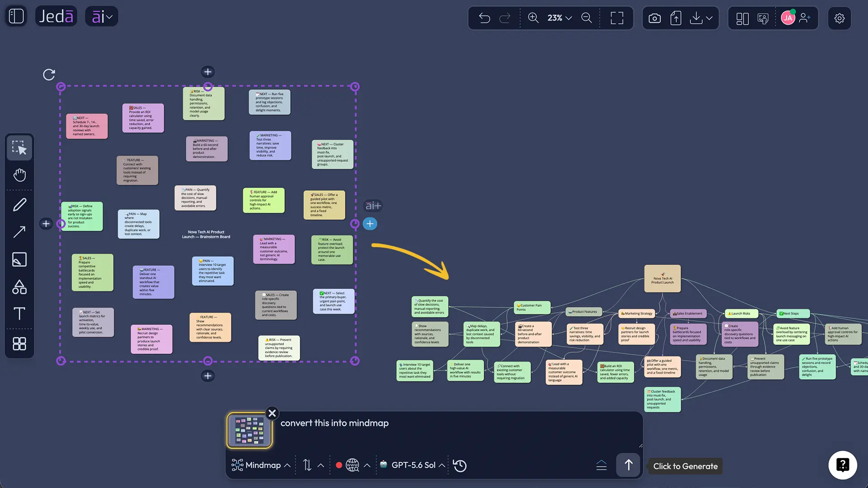Open the ai dropdown menu

coord(102,17)
